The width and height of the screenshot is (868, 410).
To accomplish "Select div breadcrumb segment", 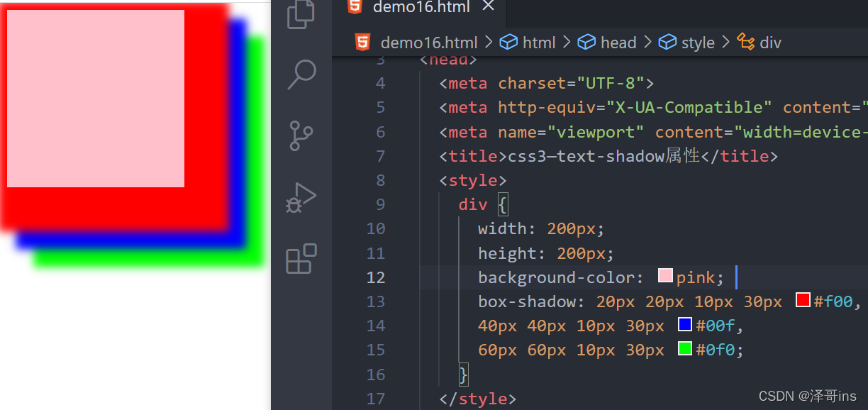I will (770, 43).
